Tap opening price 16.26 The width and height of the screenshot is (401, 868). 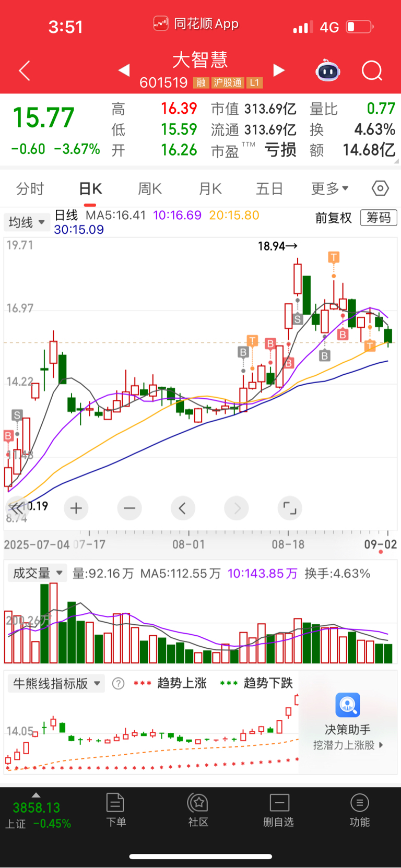[179, 150]
